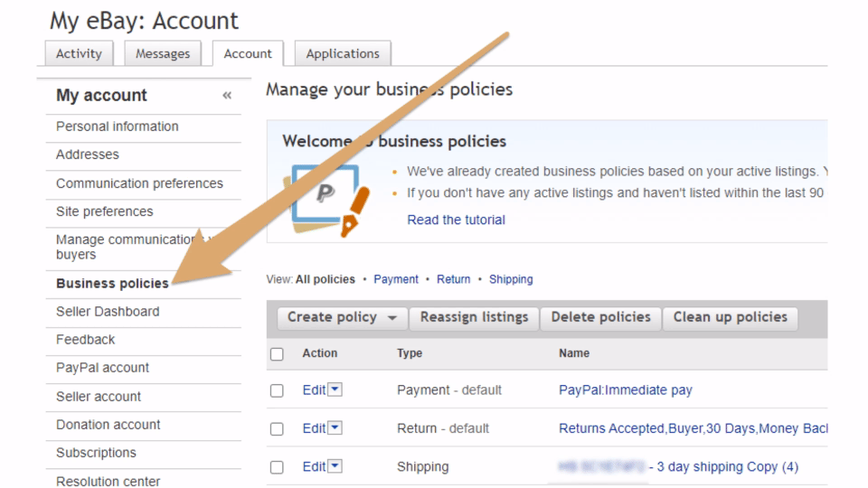
Task: Click the Clean up policies button
Action: pos(730,317)
